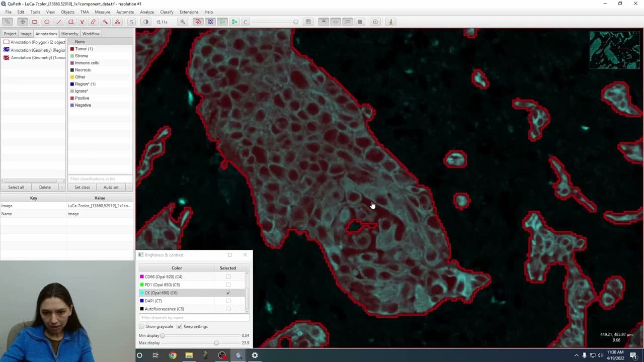Select the Brush tool
Screen dimensions: 644x362
tap(93, 22)
